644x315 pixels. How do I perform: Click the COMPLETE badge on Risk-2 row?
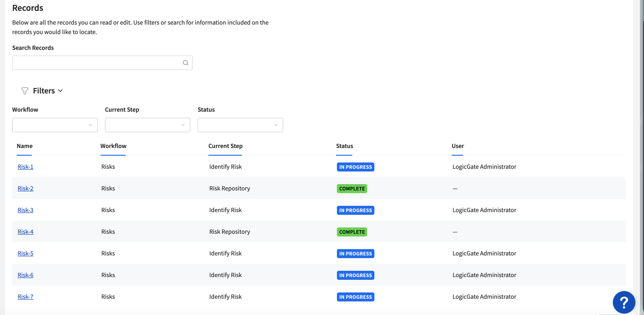pos(352,189)
